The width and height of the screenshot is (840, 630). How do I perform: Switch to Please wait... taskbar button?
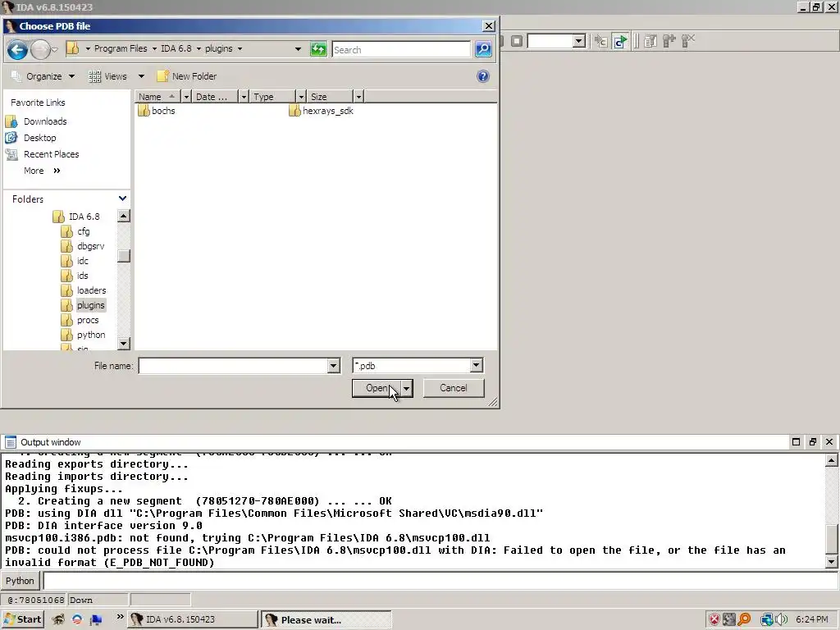(326, 619)
